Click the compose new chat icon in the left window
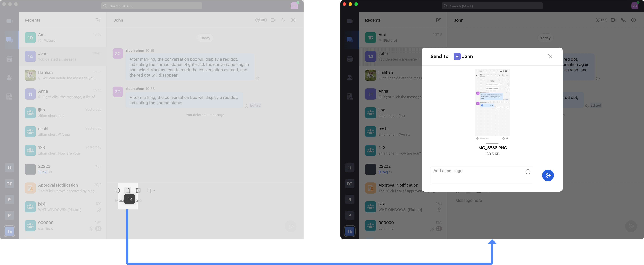 pyautogui.click(x=98, y=20)
